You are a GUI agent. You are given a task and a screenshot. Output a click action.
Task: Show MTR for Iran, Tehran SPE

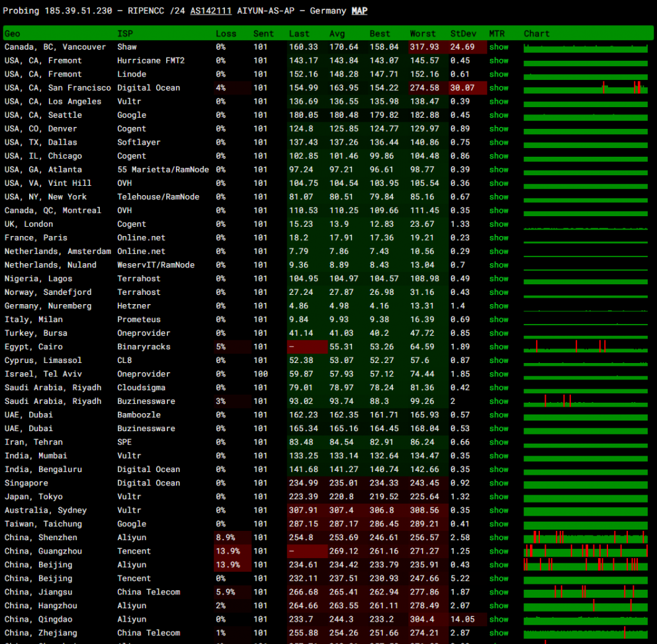tap(499, 442)
